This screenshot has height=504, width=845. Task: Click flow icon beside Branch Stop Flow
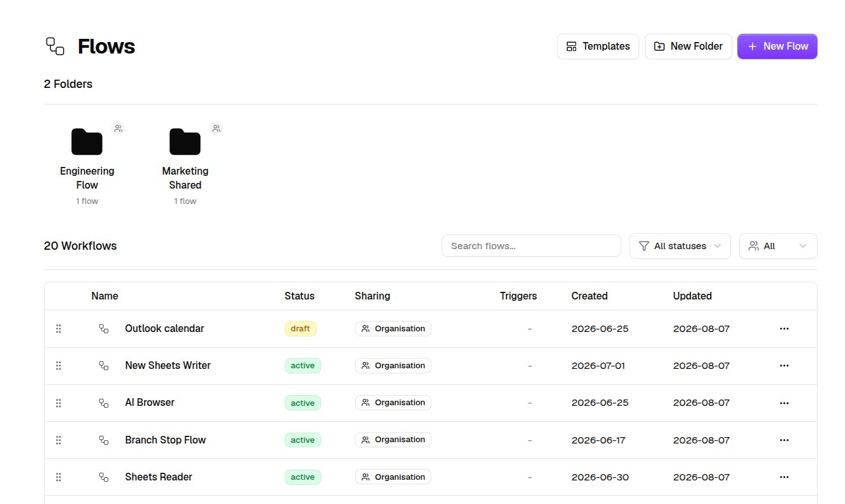(x=104, y=440)
